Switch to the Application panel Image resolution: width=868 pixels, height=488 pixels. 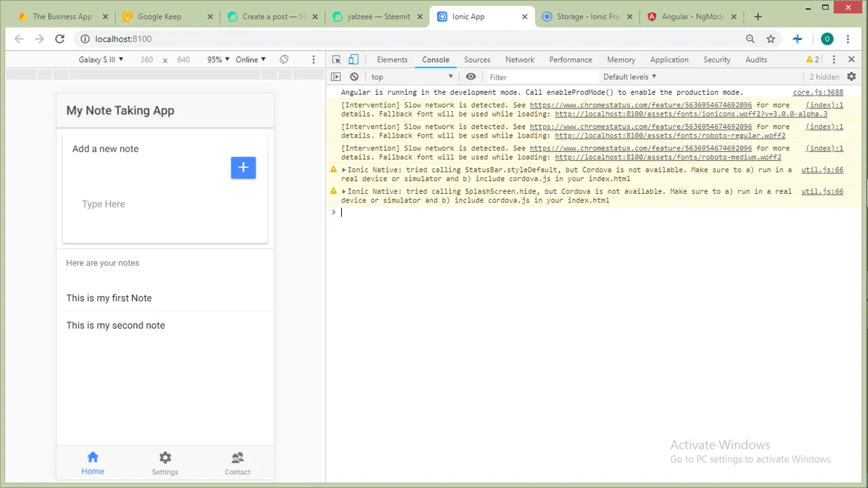pos(669,60)
